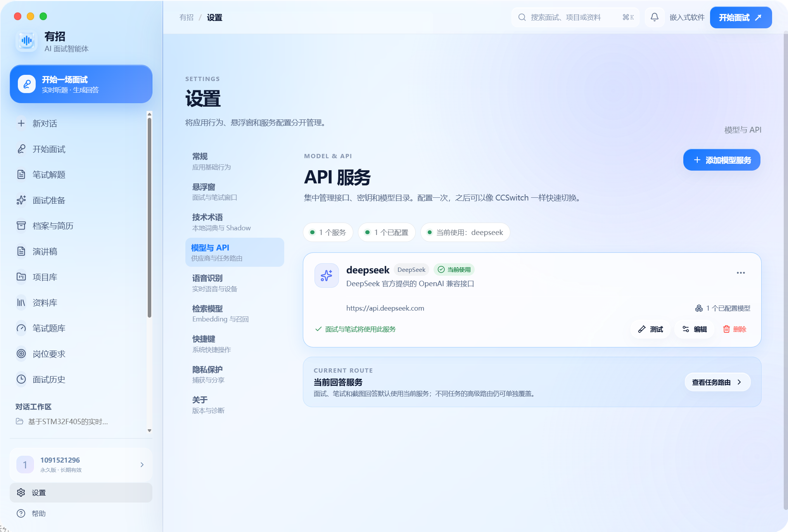
Task: Click the 新对话 plus icon
Action: pyautogui.click(x=21, y=123)
